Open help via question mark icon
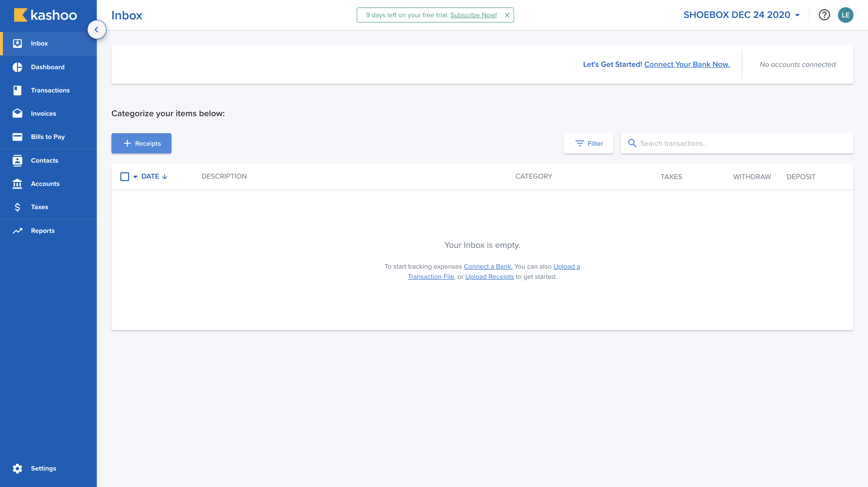 point(824,15)
